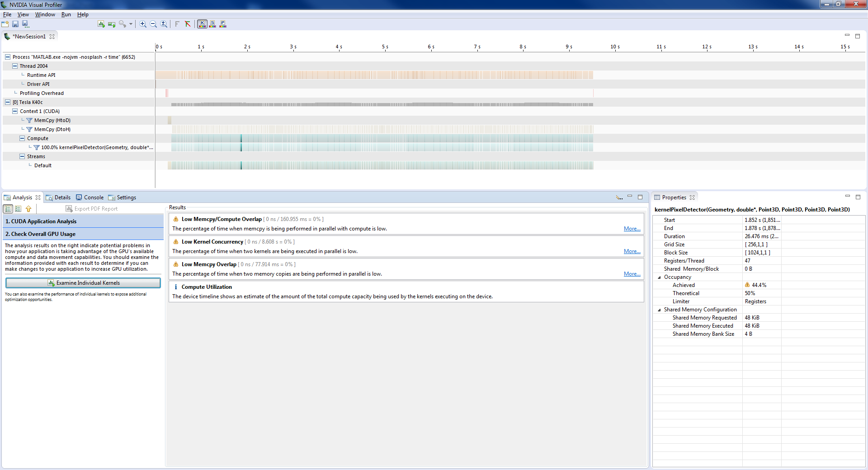
Task: Click the green run-configuration toolbar icon
Action: click(x=111, y=24)
